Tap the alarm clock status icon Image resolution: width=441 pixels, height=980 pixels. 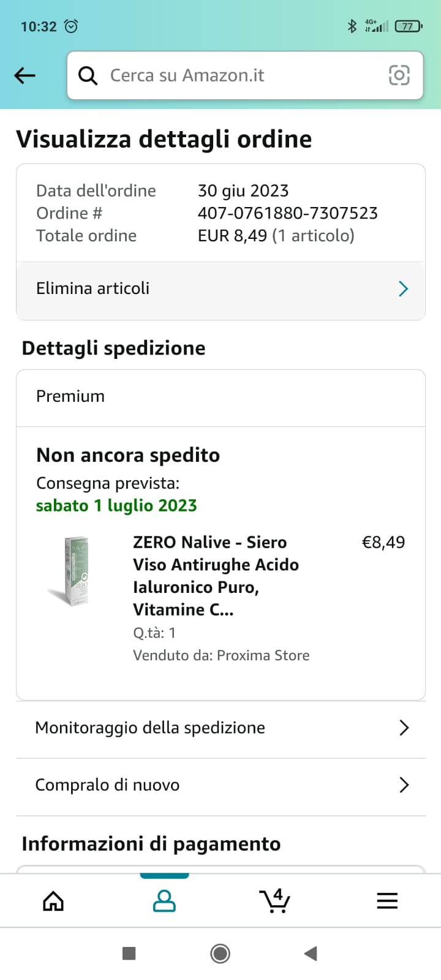point(71,26)
